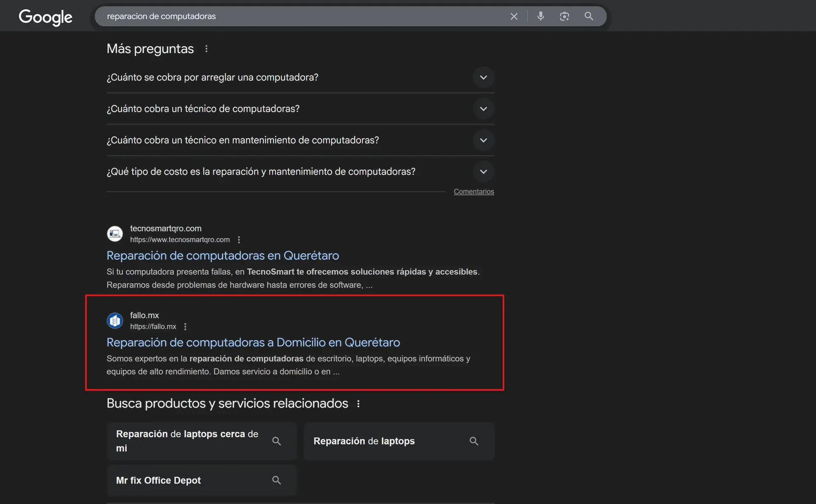Open options dots for the fallo.mx result
Image resolution: width=816 pixels, height=504 pixels.
point(185,327)
